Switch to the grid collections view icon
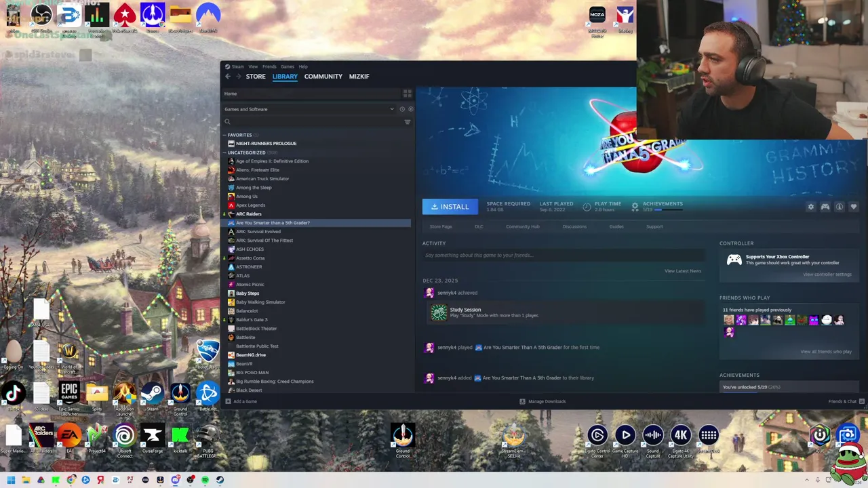The height and width of the screenshot is (488, 868). click(407, 94)
